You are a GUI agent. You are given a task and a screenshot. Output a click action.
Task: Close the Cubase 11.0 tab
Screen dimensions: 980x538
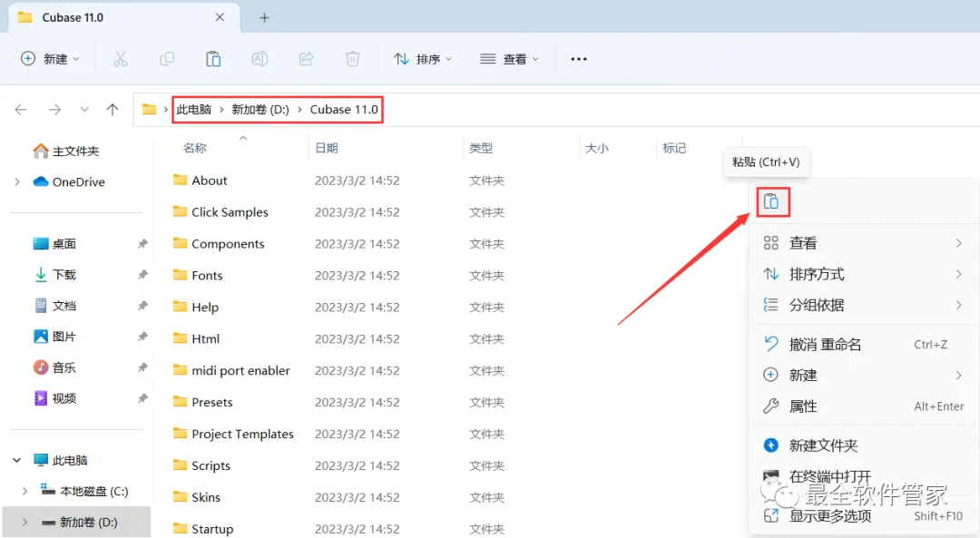click(x=220, y=17)
